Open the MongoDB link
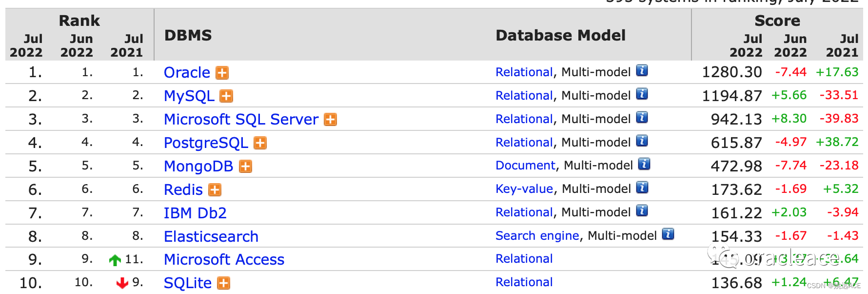This screenshot has width=868, height=294. (x=198, y=167)
